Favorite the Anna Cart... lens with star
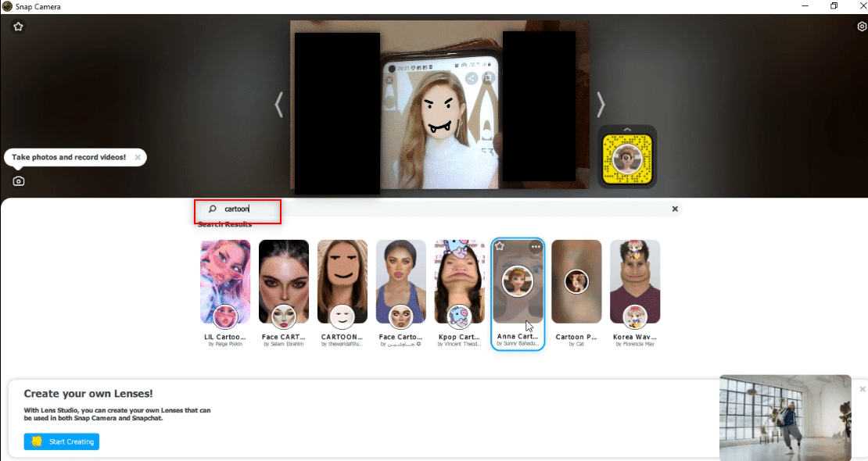The height and width of the screenshot is (461, 868). (500, 246)
